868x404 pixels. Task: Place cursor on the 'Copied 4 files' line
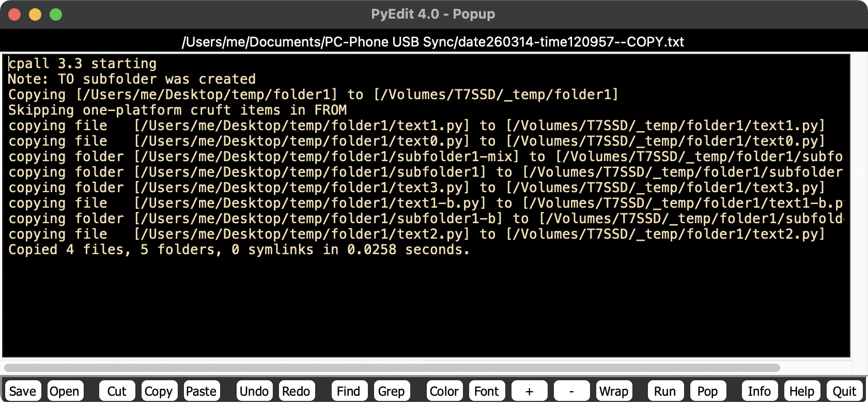click(x=239, y=250)
